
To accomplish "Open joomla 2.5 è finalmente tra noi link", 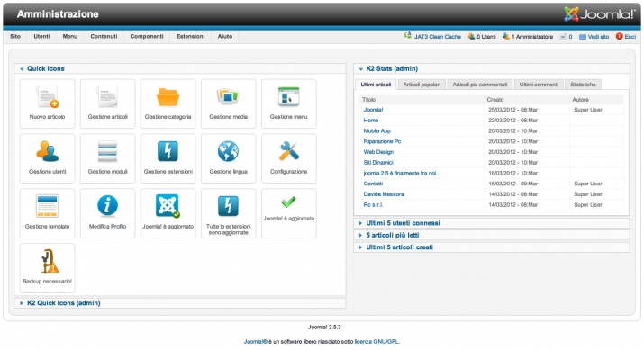I will coord(401,174).
